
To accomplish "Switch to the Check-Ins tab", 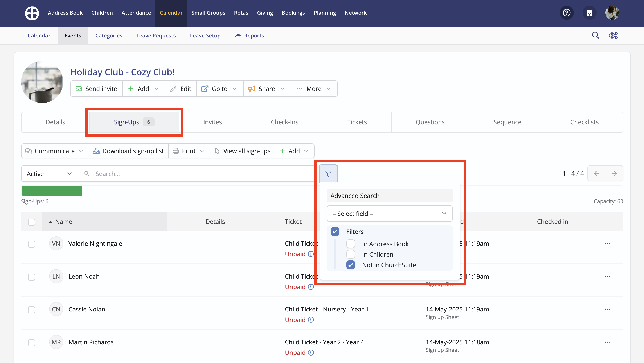I will (x=284, y=122).
